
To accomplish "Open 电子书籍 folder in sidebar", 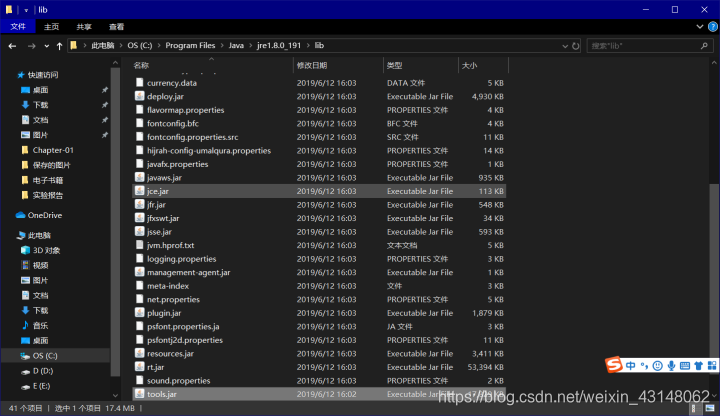I will click(x=48, y=180).
